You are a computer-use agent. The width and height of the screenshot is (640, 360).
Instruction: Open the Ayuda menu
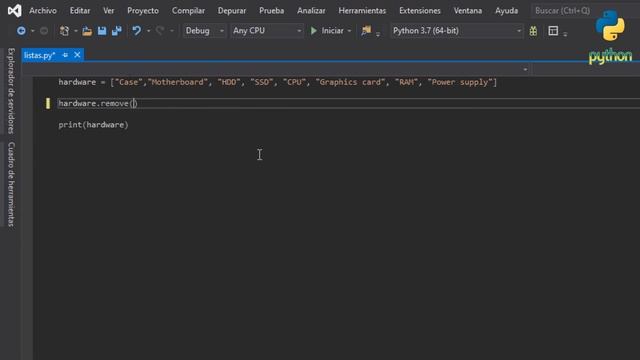coord(507,11)
